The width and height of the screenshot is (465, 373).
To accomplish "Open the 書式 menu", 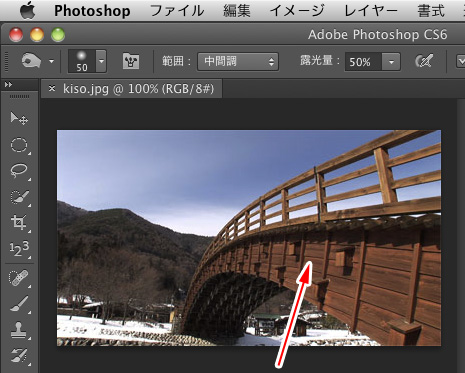I will pyautogui.click(x=431, y=11).
